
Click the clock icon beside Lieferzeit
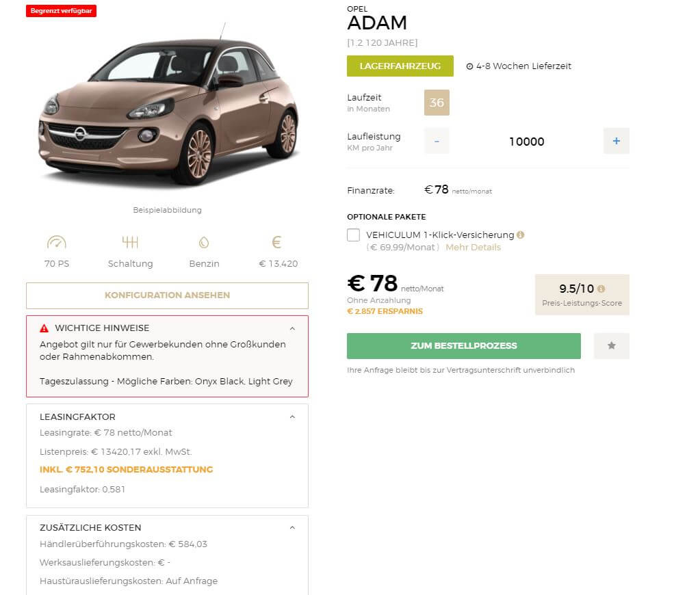469,66
